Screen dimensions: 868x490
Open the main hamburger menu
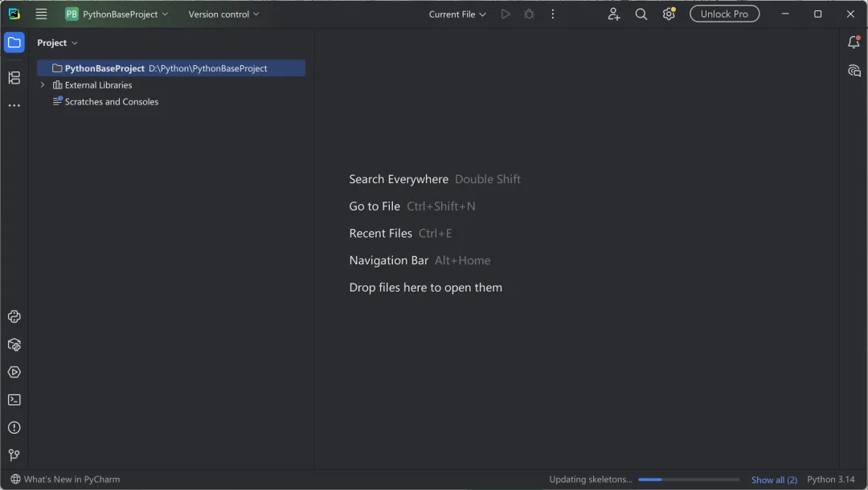(41, 14)
